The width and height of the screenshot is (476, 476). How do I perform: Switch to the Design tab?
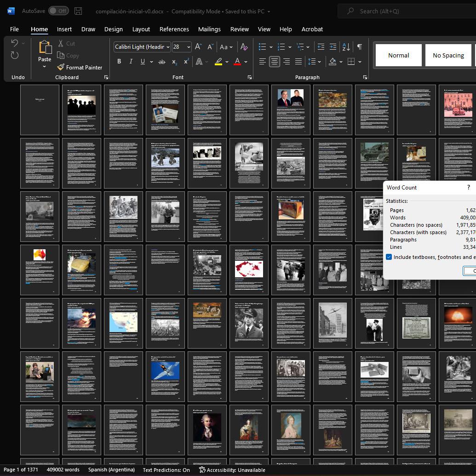114,29
